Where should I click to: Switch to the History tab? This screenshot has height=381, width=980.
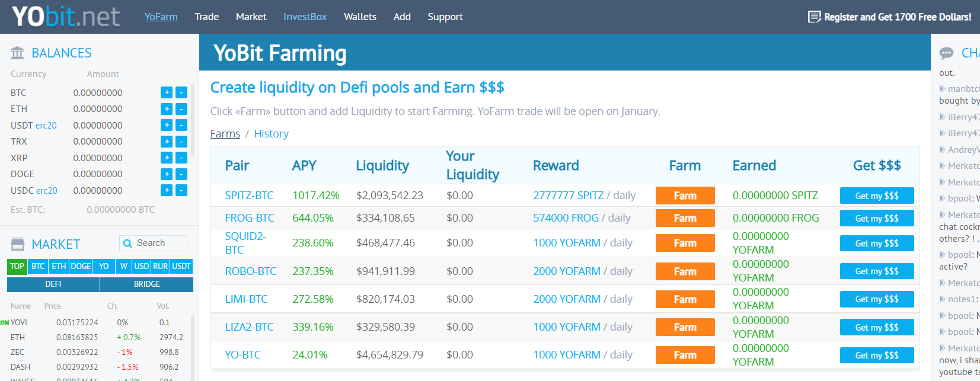(272, 134)
